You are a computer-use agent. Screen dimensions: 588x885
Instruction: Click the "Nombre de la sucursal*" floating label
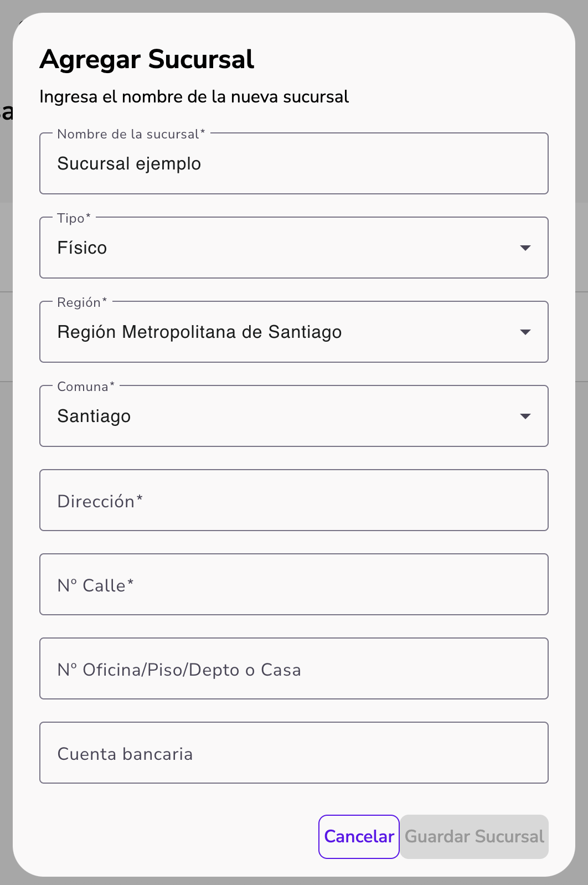(x=131, y=134)
